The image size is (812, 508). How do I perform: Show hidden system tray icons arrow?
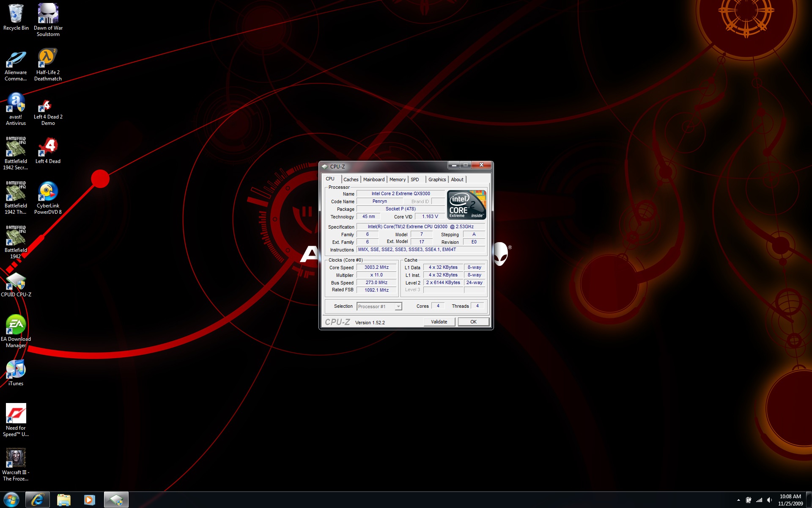click(x=738, y=500)
